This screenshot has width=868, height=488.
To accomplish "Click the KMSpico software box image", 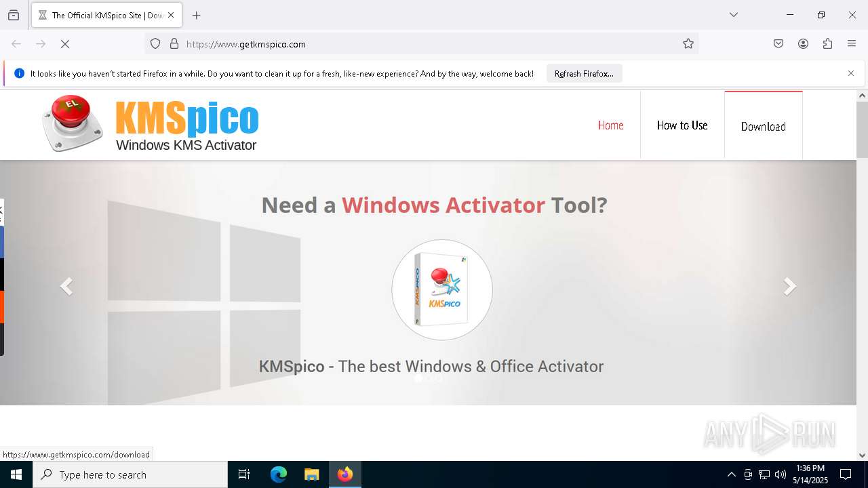I will tap(442, 289).
